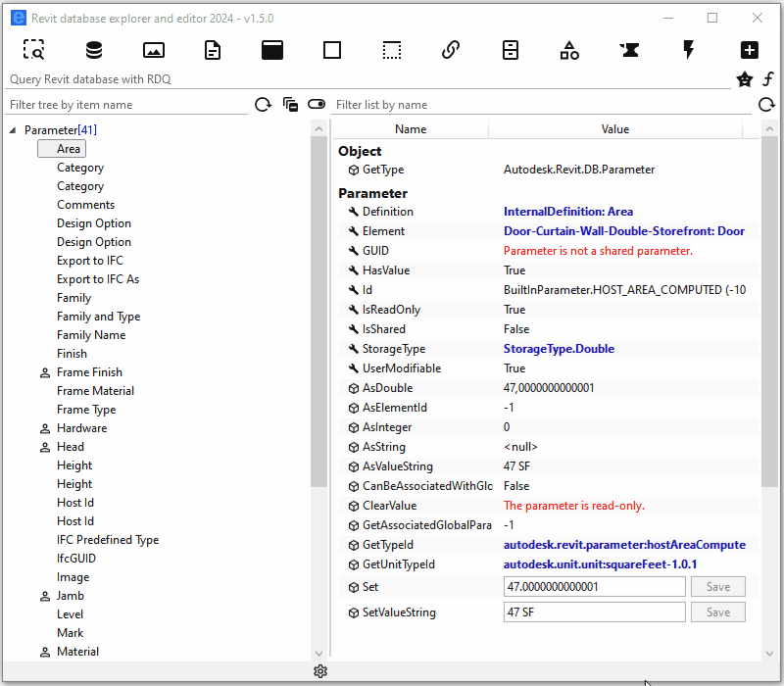The image size is (784, 686).
Task: Click the SetValueString input field
Action: (x=595, y=612)
